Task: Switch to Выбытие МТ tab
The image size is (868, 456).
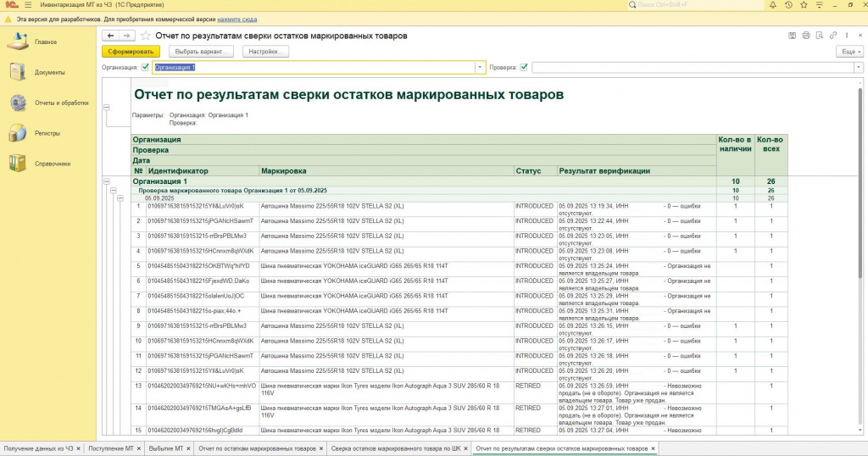Action: coord(166,449)
